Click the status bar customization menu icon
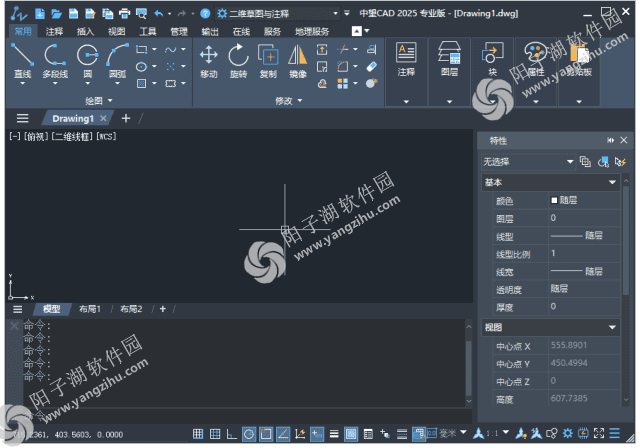Screen dimensions: 640x448 pyautogui.click(x=615, y=433)
